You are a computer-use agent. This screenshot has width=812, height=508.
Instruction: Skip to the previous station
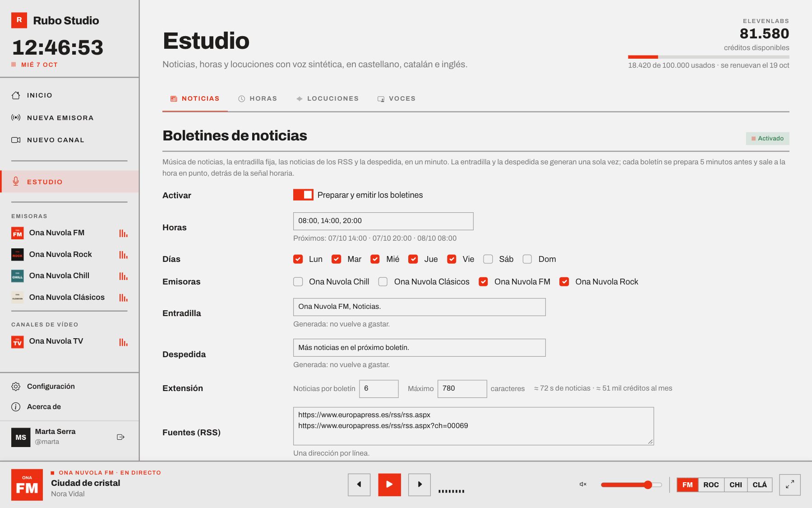359,485
